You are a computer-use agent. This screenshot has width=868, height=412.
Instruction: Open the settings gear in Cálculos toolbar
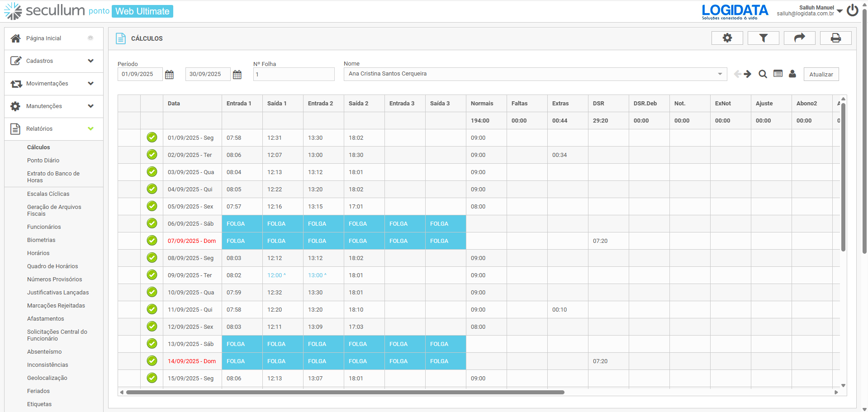(727, 38)
